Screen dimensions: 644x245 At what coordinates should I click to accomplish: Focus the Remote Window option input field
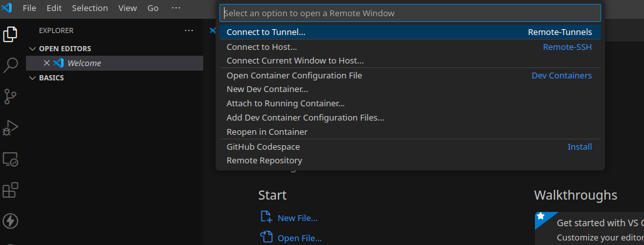(x=410, y=13)
